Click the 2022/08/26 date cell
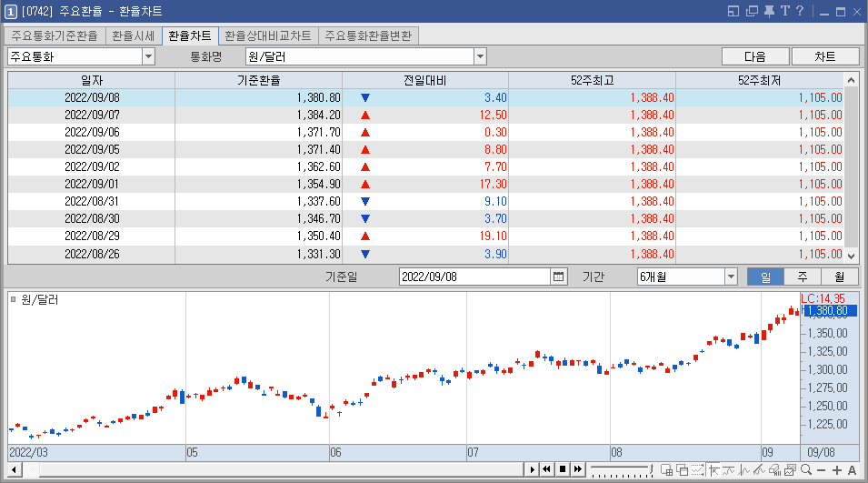This screenshot has height=483, width=868. 91,254
